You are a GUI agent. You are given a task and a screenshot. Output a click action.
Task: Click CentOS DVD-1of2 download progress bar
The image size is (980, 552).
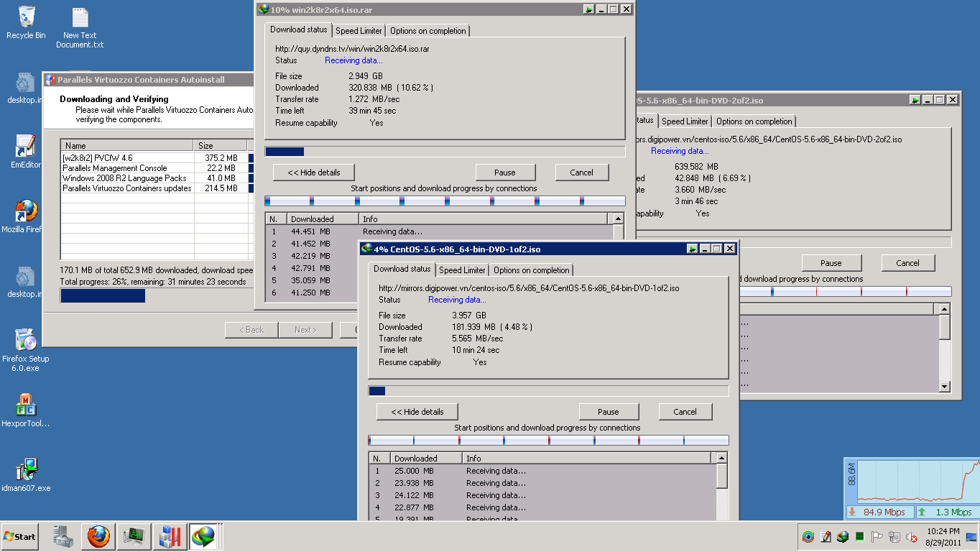point(548,391)
